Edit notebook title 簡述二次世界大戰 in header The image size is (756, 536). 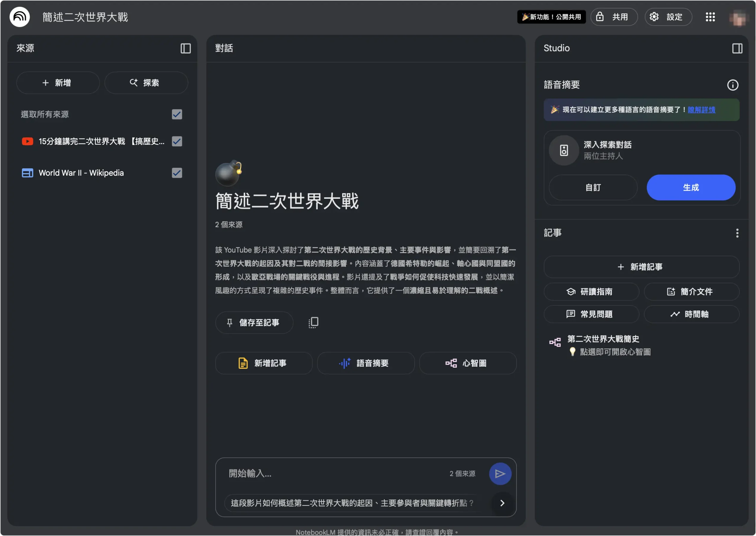pos(85,17)
